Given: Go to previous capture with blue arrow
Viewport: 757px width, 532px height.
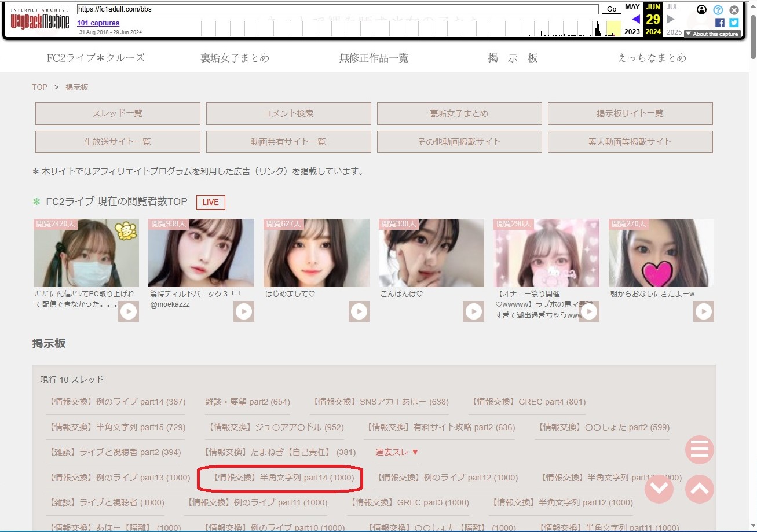Looking at the screenshot, I should click(x=635, y=19).
